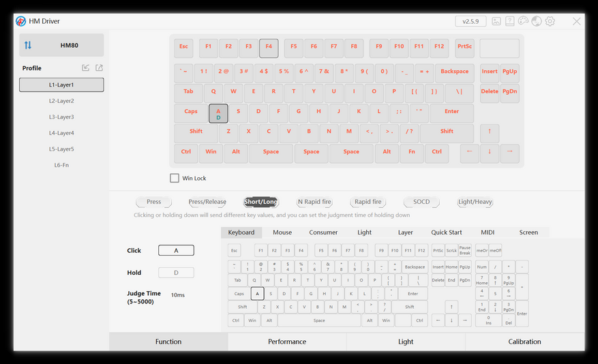Select the N Rapid fire mode

(314, 202)
